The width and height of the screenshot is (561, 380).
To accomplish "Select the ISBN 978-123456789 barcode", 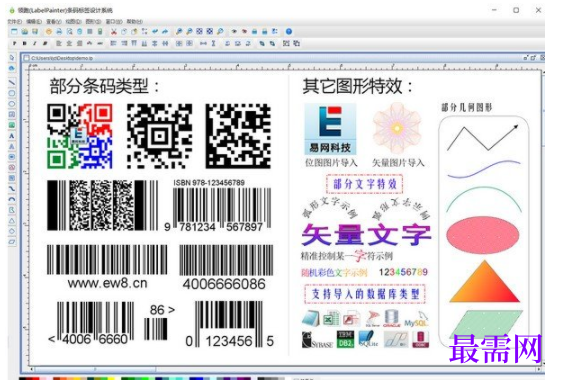I will click(217, 206).
